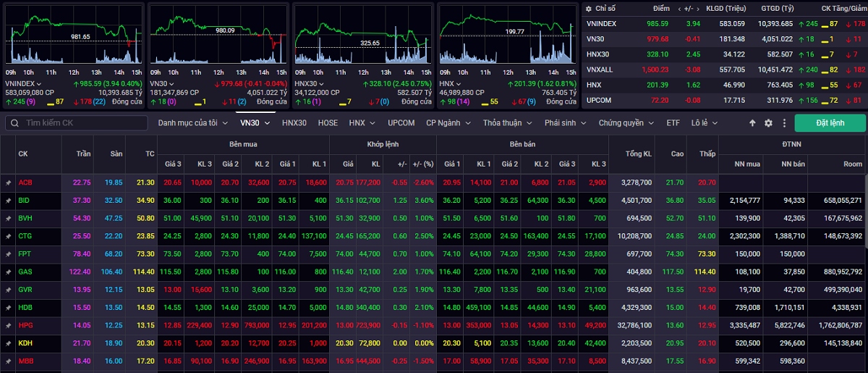
Task: Select VNXALL row in index table
Action: coord(724,70)
